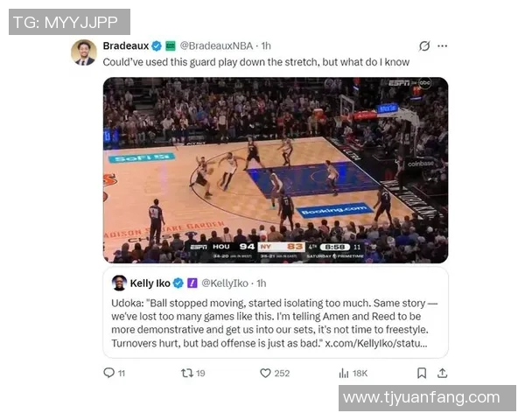The image size is (525, 420).
Task: View analytics showing 18K views
Action: click(x=353, y=373)
